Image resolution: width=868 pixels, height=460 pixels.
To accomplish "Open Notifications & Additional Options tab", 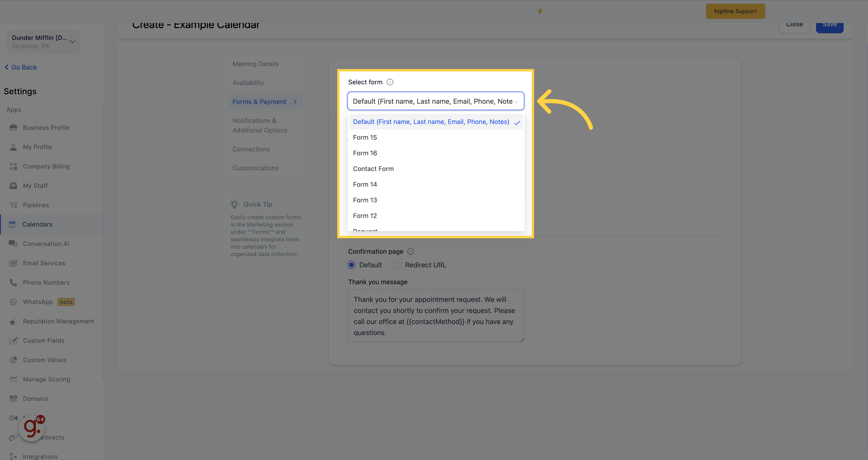I will 260,125.
